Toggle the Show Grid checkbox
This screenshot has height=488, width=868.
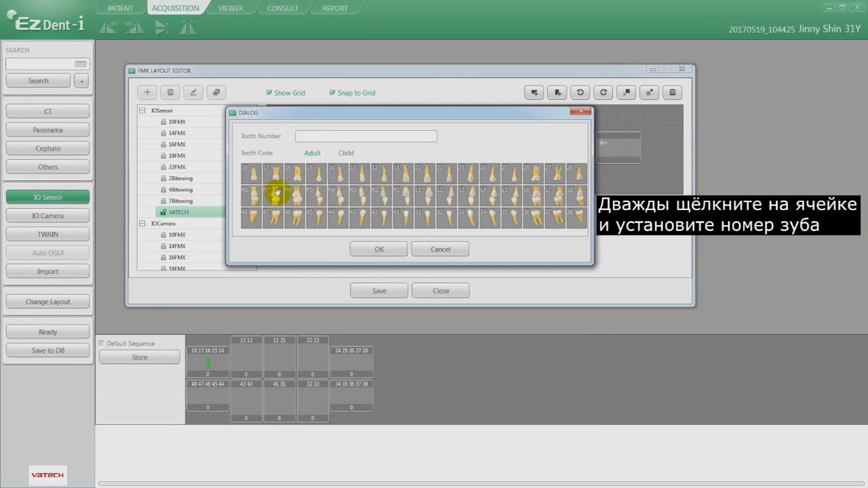point(269,93)
